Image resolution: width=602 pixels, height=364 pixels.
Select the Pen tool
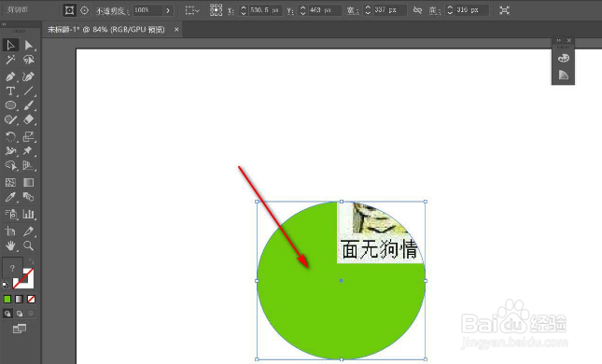click(x=10, y=77)
